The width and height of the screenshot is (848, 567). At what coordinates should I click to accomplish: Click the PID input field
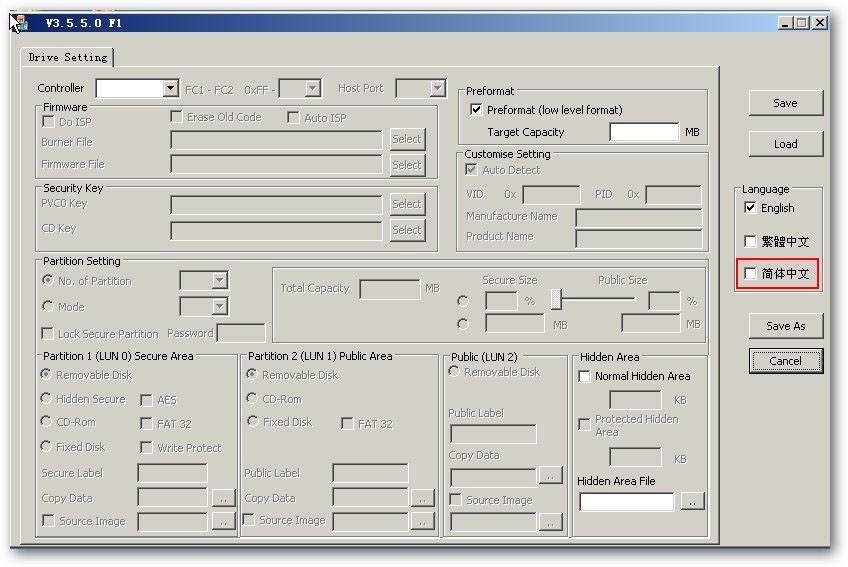pyautogui.click(x=673, y=195)
